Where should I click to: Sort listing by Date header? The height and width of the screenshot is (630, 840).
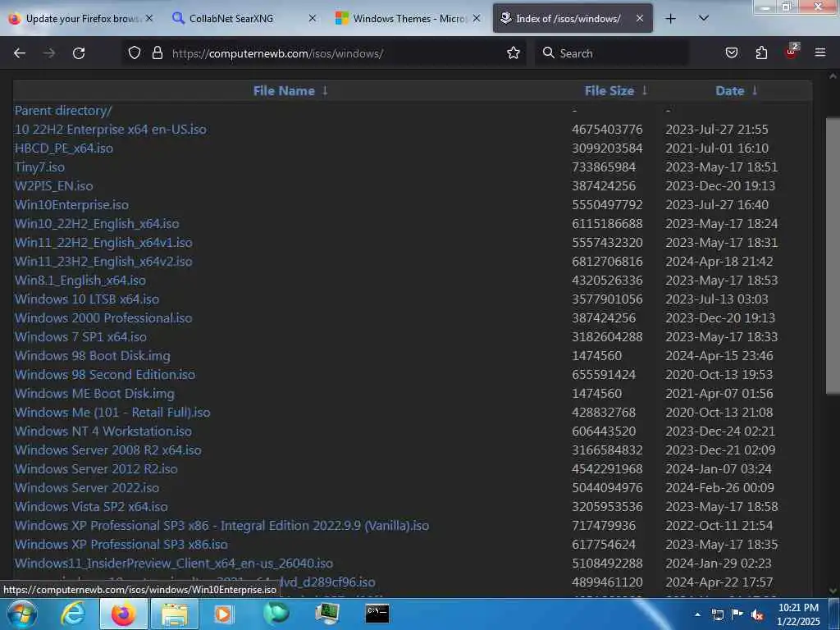[729, 91]
